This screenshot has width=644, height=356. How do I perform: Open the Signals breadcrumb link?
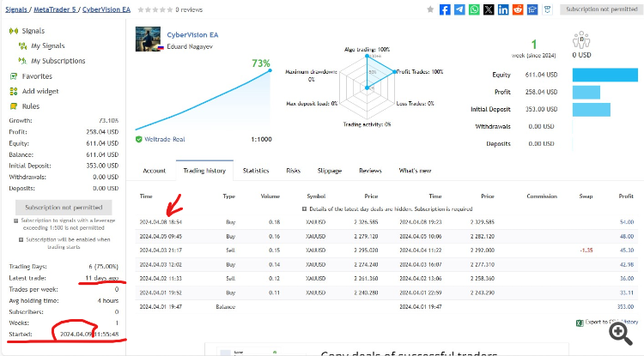pyautogui.click(x=16, y=9)
